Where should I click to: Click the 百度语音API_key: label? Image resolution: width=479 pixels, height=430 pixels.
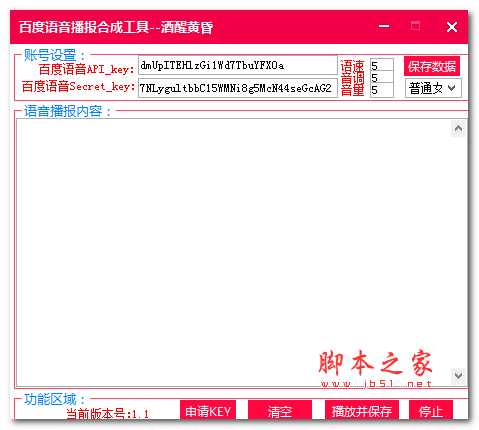(x=86, y=69)
